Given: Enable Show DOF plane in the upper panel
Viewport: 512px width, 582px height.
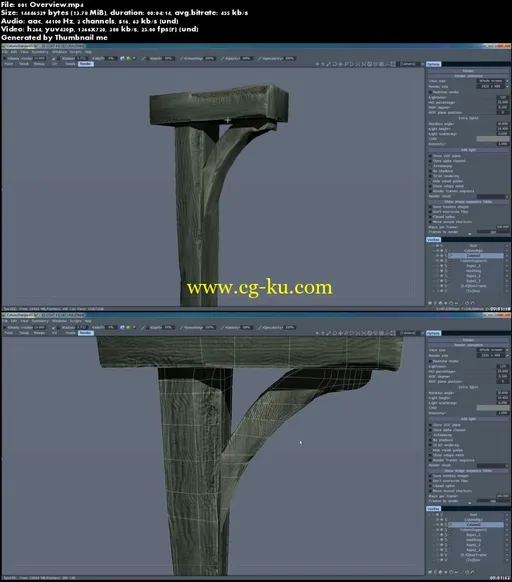Looking at the screenshot, I should click(x=430, y=156).
